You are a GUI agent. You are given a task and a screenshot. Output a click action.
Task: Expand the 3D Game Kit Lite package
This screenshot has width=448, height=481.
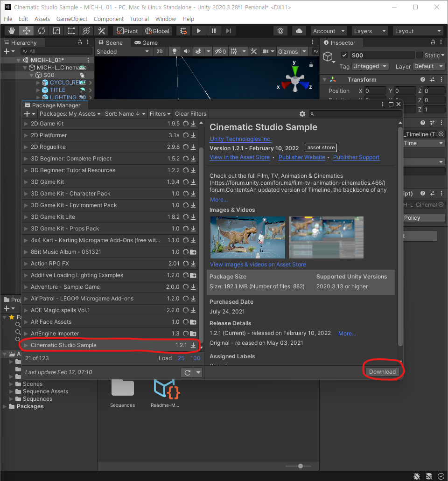pos(26,217)
